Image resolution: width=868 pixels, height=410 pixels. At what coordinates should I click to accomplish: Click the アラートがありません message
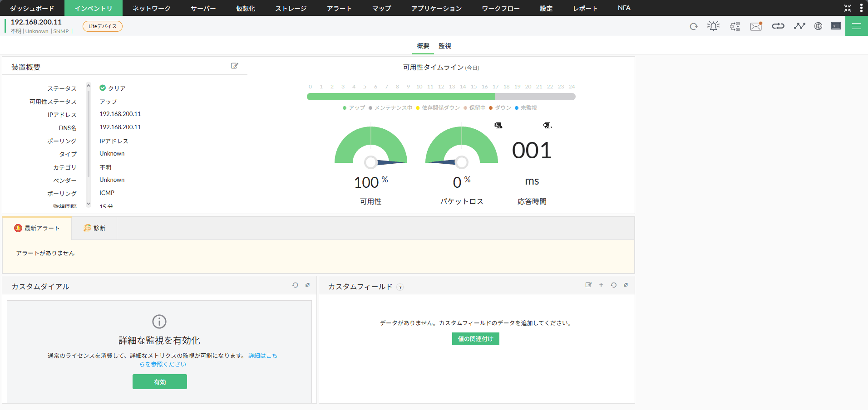pos(45,253)
